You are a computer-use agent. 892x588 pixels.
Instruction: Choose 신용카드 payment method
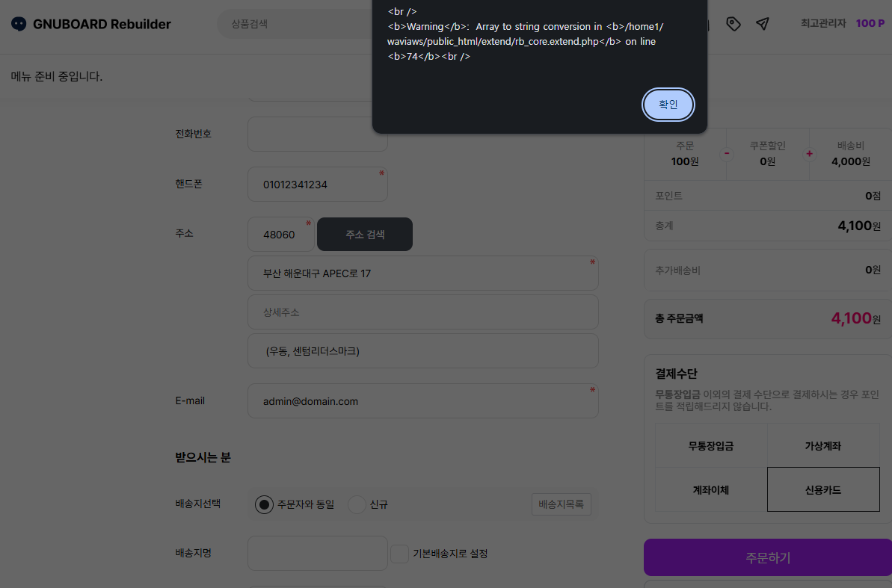click(823, 489)
